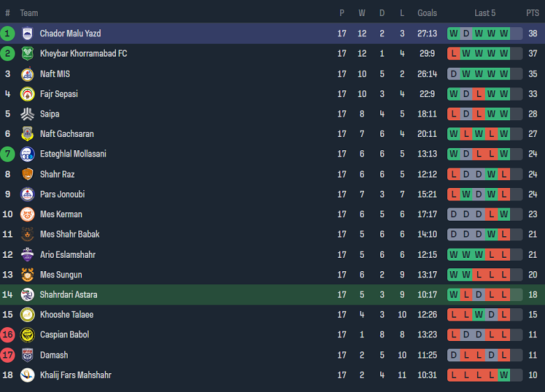Viewport: 545px width, 392px height.
Task: Sort standings by Goals column header
Action: 427,13
